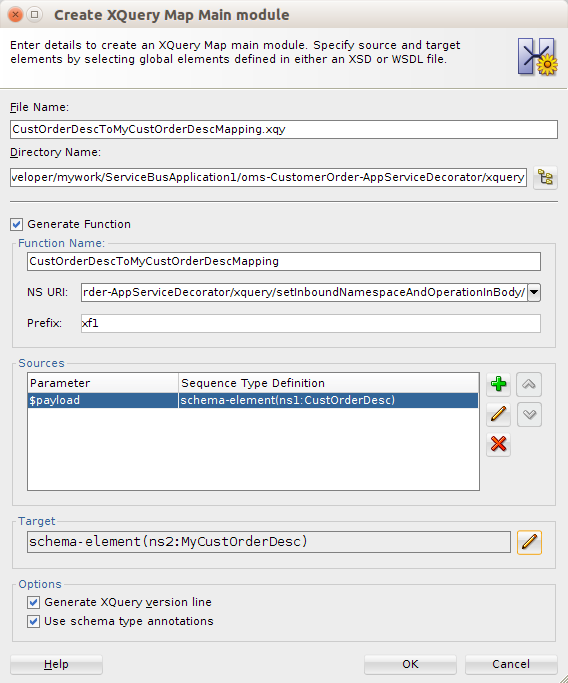Move source parameter up with arrow icon
This screenshot has height=683, width=568.
click(x=529, y=384)
